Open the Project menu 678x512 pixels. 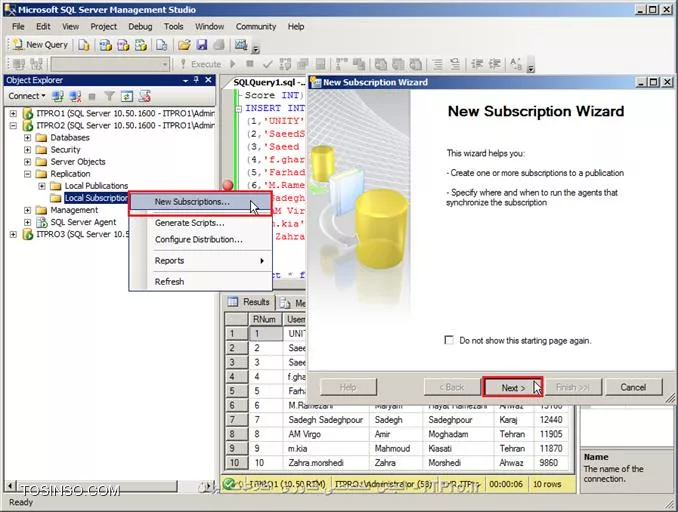coord(103,26)
